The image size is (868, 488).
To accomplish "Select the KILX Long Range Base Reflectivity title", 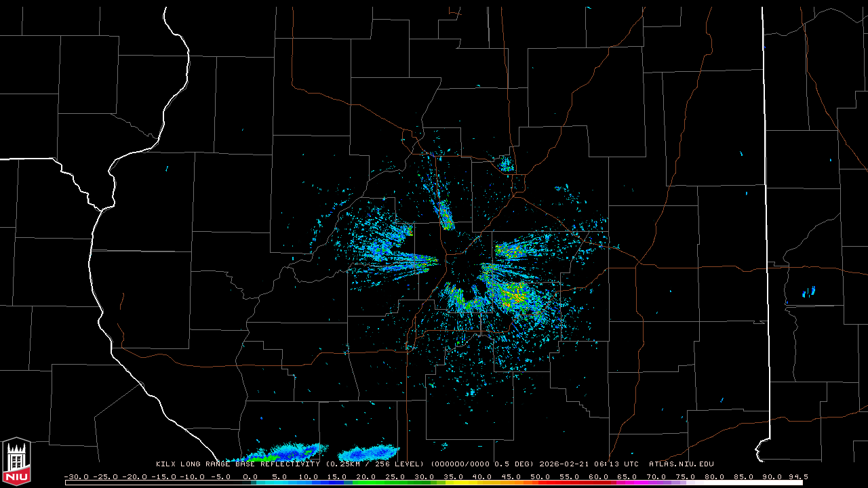I will pyautogui.click(x=239, y=464).
